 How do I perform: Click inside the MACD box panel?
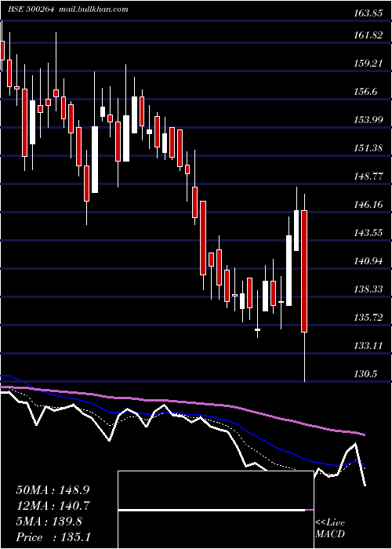click(x=216, y=510)
